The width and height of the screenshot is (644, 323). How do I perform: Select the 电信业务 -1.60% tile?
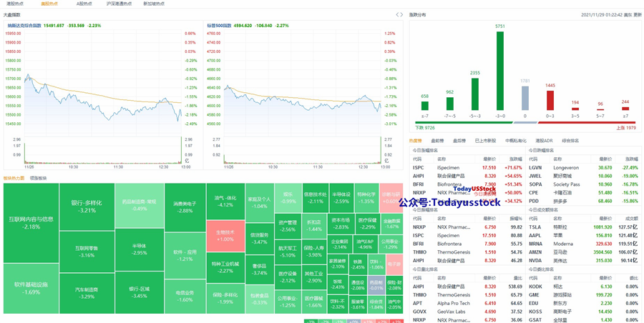pos(185,297)
